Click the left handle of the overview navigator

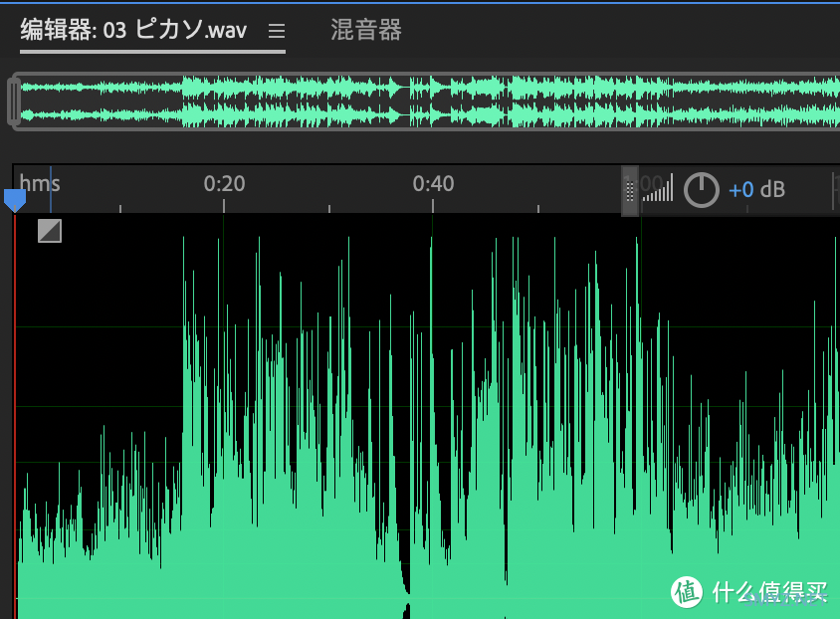14,102
